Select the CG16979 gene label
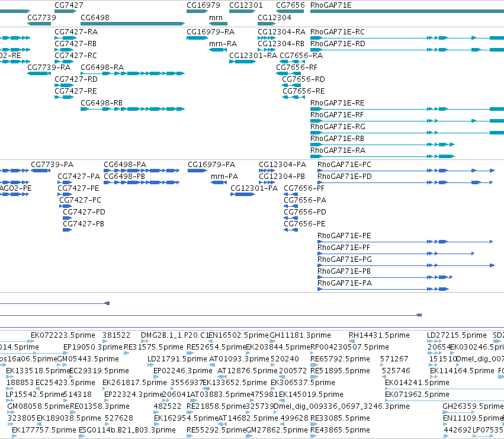 [x=203, y=5]
